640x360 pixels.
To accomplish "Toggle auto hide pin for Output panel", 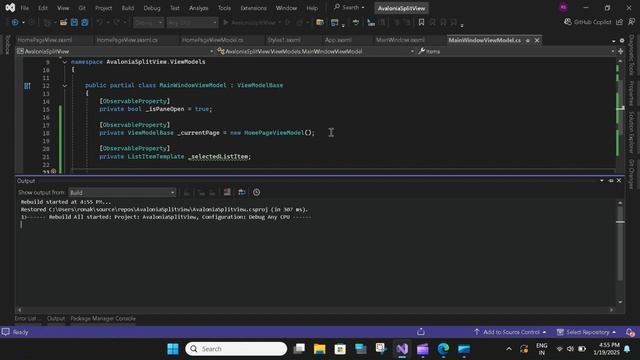I will (611, 180).
